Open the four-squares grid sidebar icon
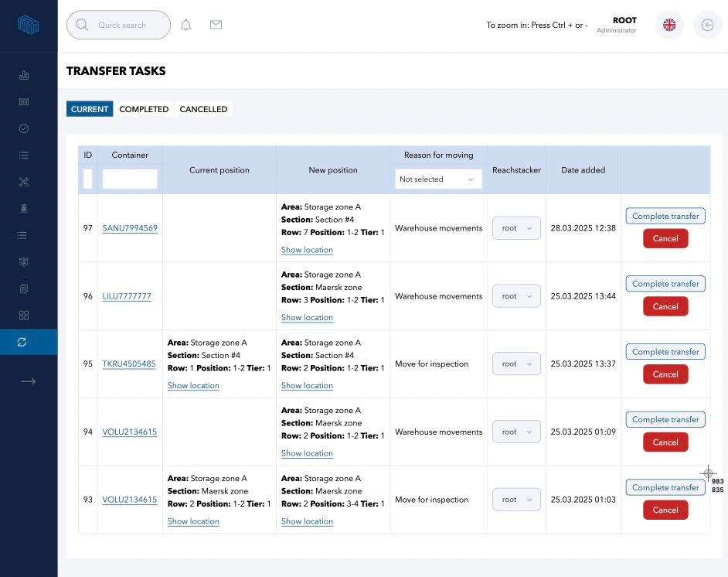Viewport: 728px width, 577px height. point(24,316)
